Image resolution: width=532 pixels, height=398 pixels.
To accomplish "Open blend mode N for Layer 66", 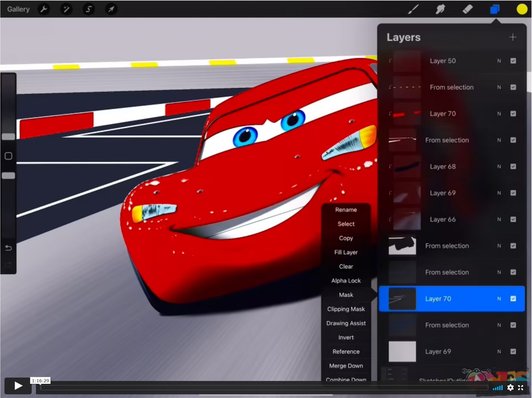I will pos(499,220).
